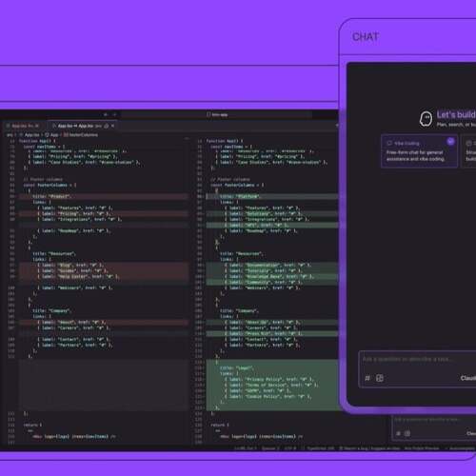This screenshot has height=476, width=476.
Task: Click the icon beside the diff tab close button
Action: coord(107,126)
